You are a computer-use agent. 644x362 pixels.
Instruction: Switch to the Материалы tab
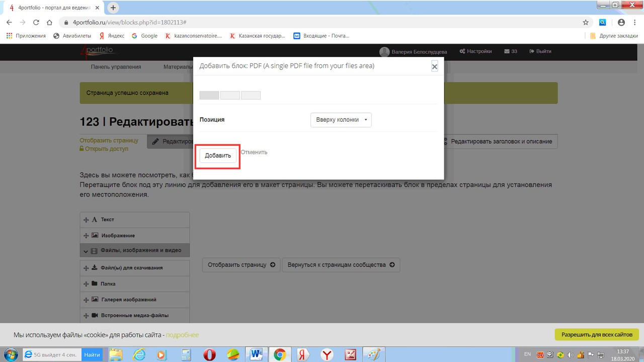coord(177,67)
